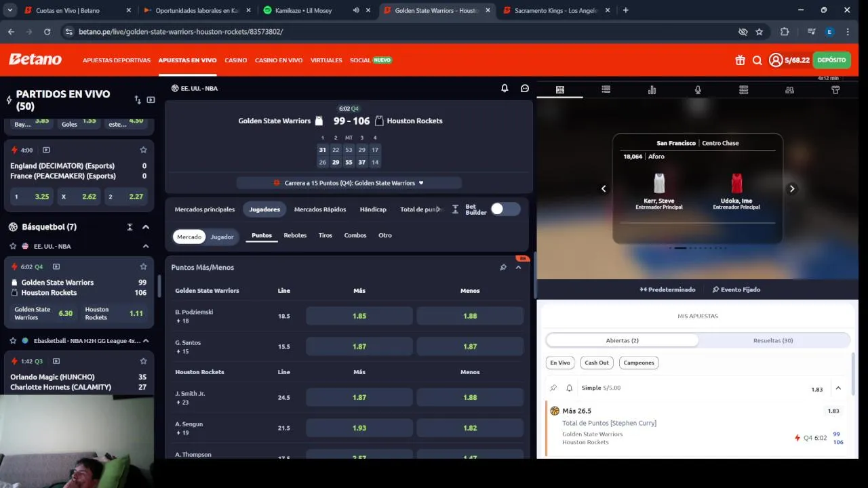Click the video stream icon beside Partidos en Vivo
This screenshot has width=868, height=488.
click(x=151, y=100)
